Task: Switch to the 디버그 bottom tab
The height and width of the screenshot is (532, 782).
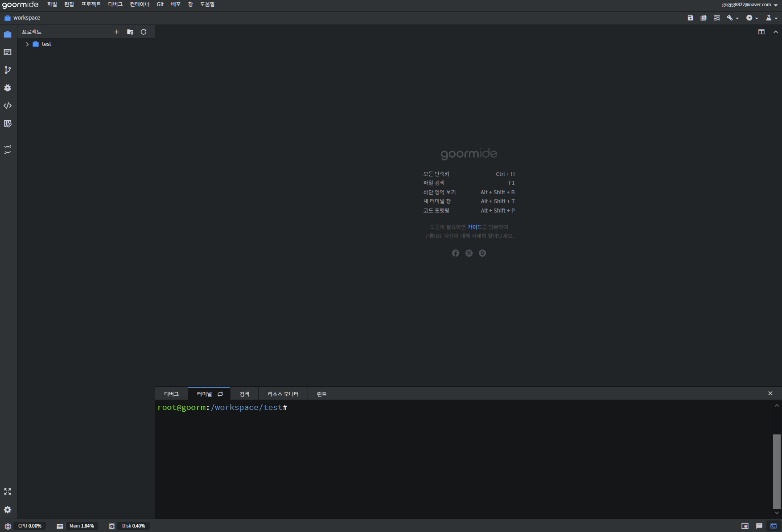Action: tap(171, 394)
